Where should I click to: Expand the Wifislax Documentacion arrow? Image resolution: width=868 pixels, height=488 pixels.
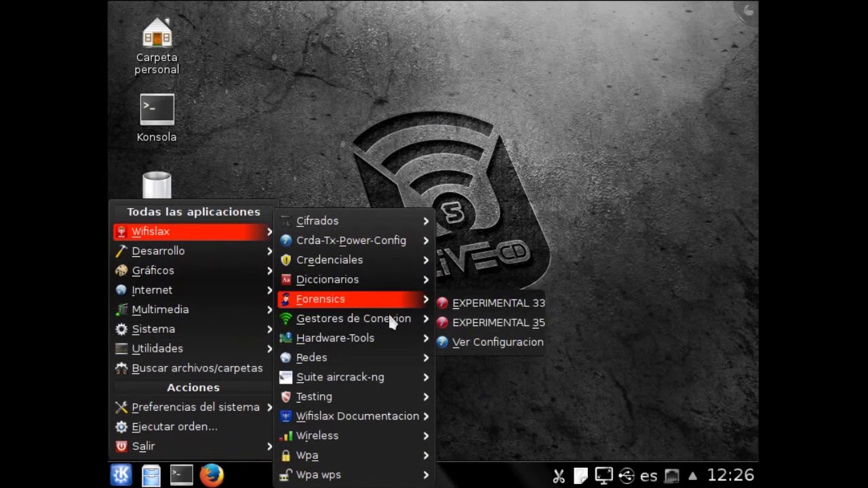426,416
